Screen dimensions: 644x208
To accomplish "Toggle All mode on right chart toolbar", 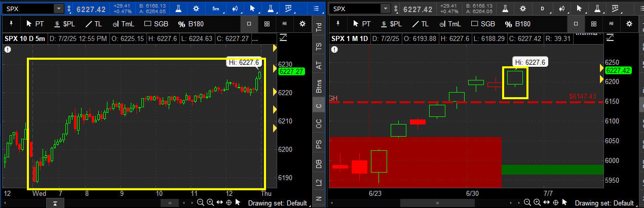I will 611,24.
